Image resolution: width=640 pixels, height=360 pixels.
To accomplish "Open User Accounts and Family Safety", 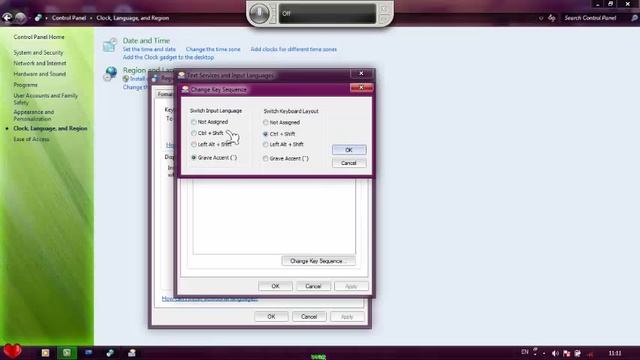I will click(x=45, y=99).
